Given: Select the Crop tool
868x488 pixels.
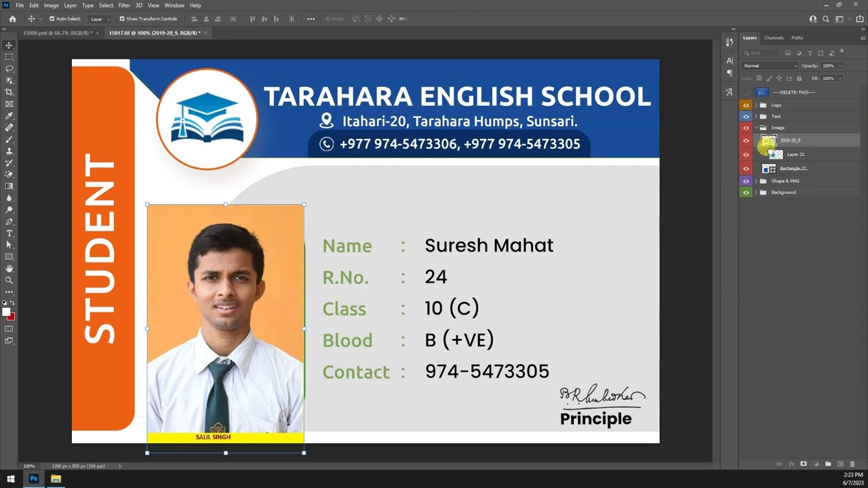Looking at the screenshot, I should [x=9, y=92].
